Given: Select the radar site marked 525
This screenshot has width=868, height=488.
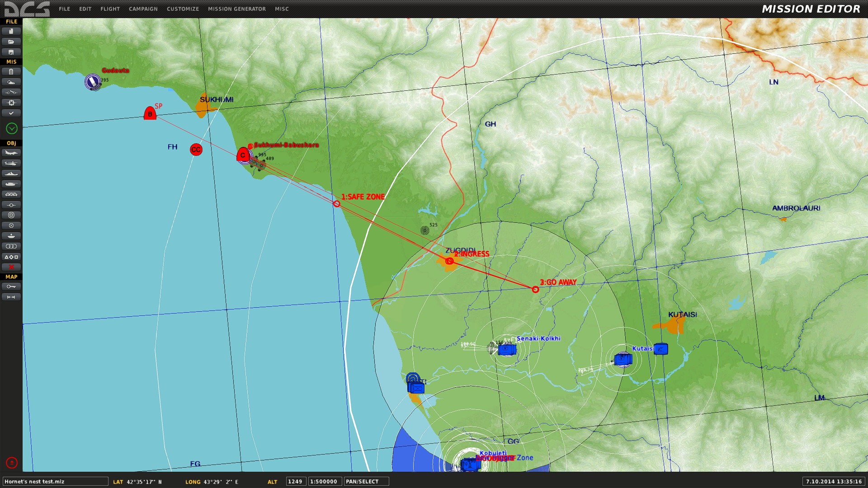Looking at the screenshot, I should [425, 230].
